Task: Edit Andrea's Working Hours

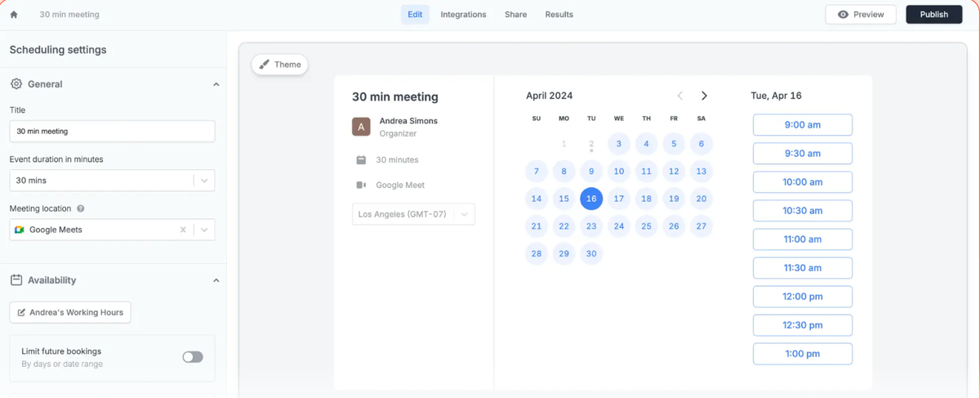Action: [x=70, y=312]
